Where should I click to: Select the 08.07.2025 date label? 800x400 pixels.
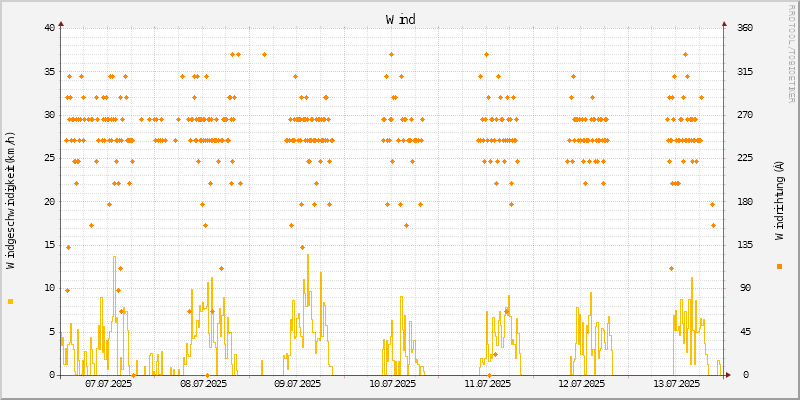[203, 383]
